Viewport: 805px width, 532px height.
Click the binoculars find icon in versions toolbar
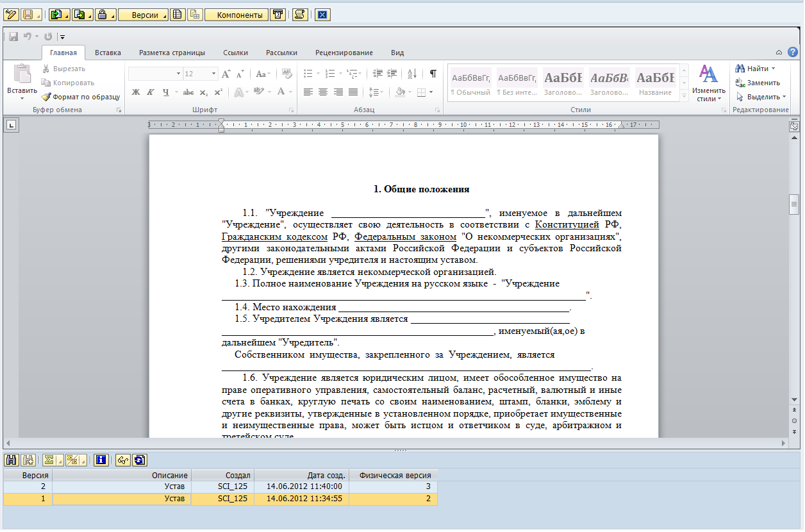tap(11, 460)
